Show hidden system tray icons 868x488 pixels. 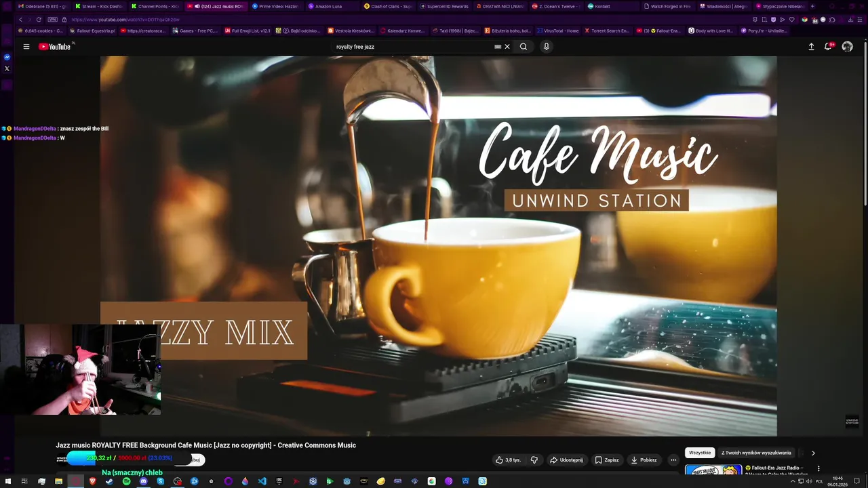[x=793, y=481]
